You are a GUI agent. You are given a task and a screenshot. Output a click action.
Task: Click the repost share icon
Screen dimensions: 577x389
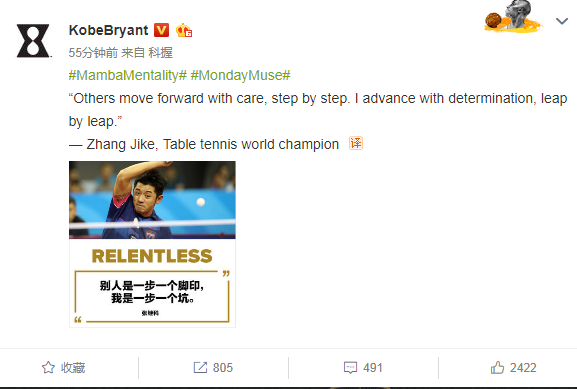pyautogui.click(x=200, y=367)
